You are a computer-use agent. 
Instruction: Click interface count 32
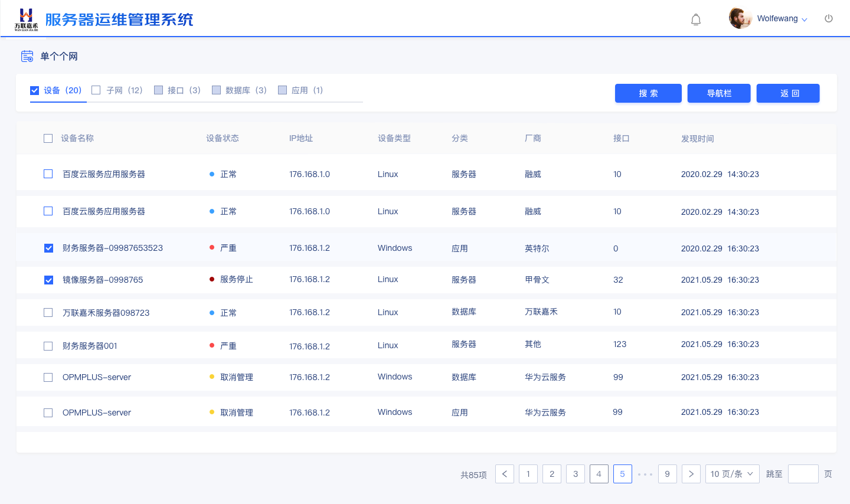tap(618, 280)
